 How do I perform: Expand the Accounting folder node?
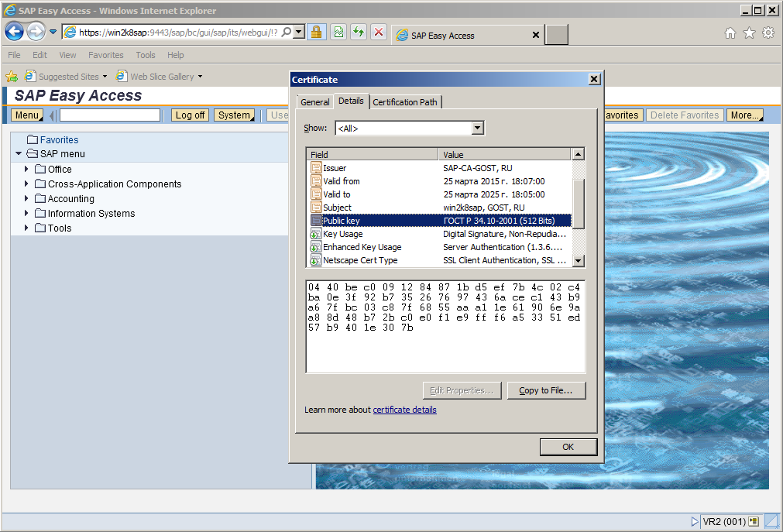coord(27,198)
